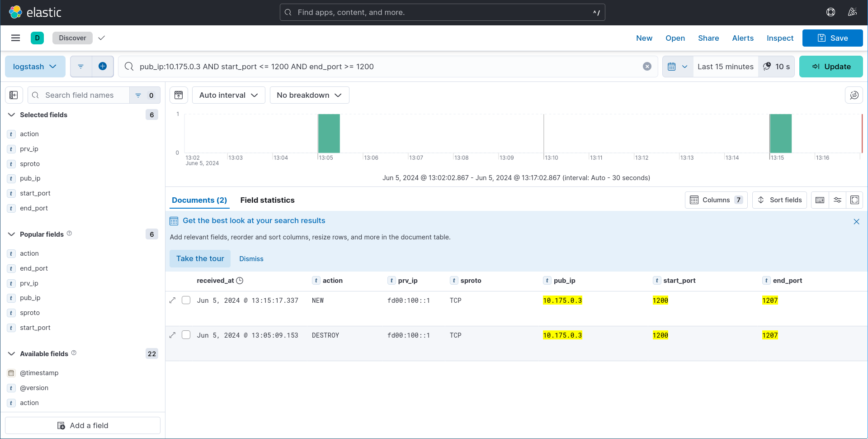Open the calendar quick date menu
The height and width of the screenshot is (439, 868).
click(677, 67)
